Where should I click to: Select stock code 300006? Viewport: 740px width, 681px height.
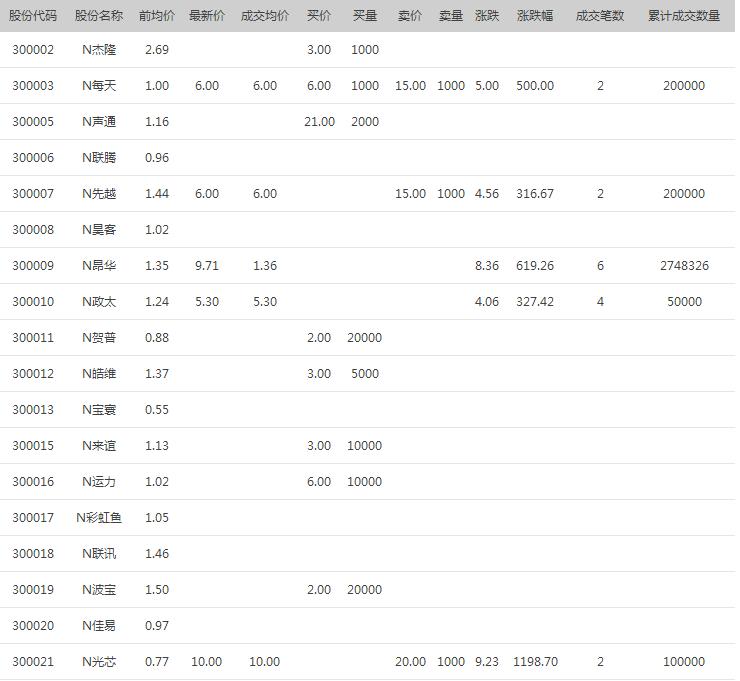[x=33, y=158]
